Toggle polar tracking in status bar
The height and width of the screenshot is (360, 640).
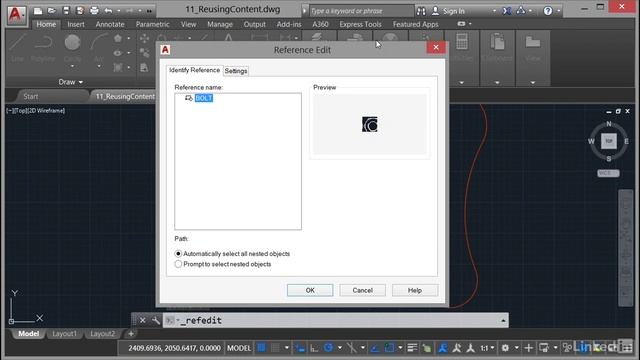point(329,348)
